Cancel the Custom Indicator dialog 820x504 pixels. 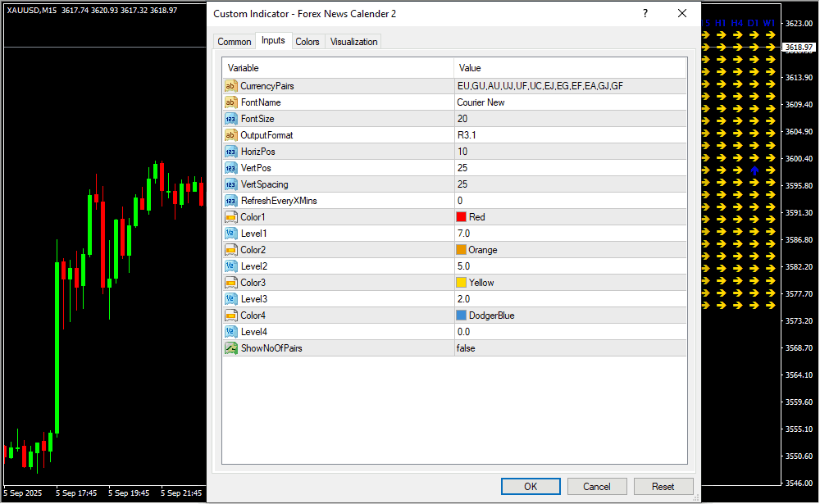point(596,486)
